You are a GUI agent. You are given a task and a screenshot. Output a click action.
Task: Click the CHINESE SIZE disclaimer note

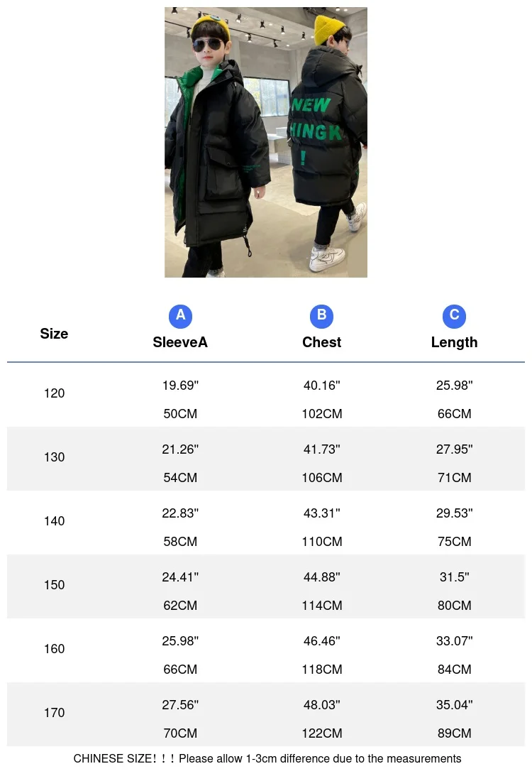click(267, 759)
